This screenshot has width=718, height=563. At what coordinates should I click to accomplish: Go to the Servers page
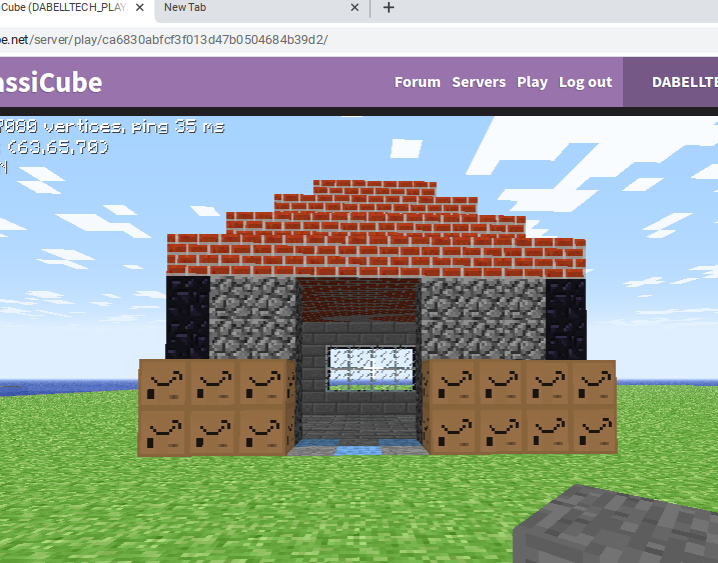[479, 82]
